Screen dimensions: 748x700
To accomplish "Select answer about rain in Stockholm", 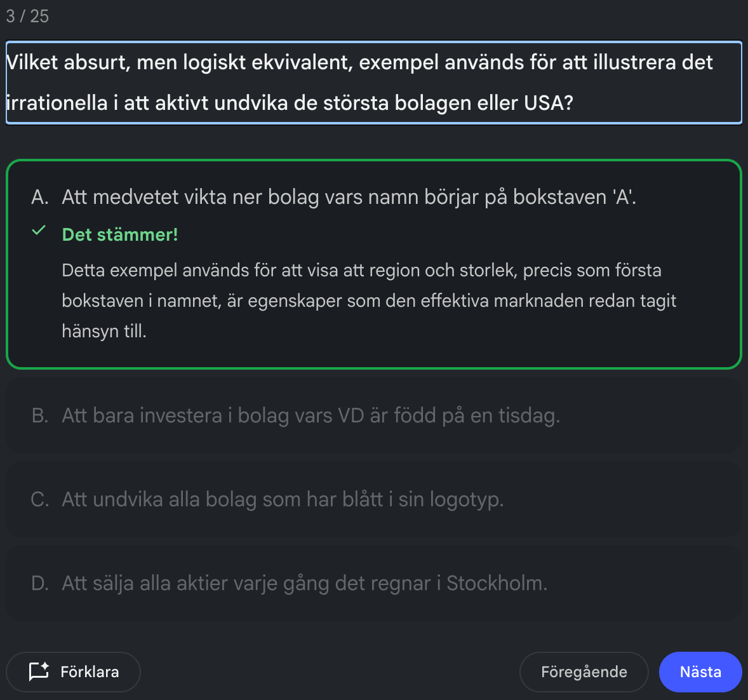I will pyautogui.click(x=304, y=584).
